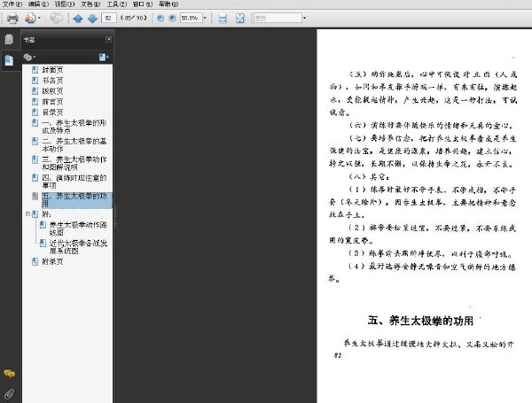This screenshot has width=532, height=403.
Task: Open the 目录页 bookmark
Action: pyautogui.click(x=52, y=112)
